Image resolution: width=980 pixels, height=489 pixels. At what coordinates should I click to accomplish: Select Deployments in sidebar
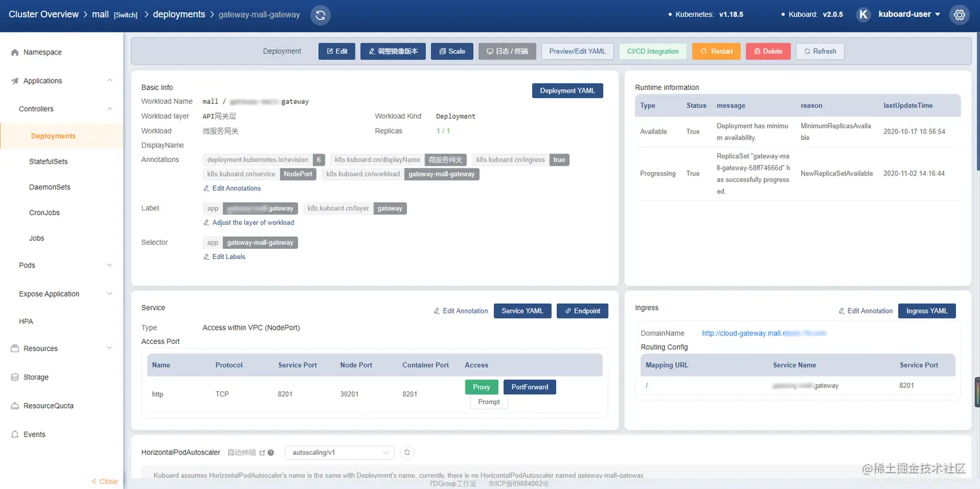(62, 136)
